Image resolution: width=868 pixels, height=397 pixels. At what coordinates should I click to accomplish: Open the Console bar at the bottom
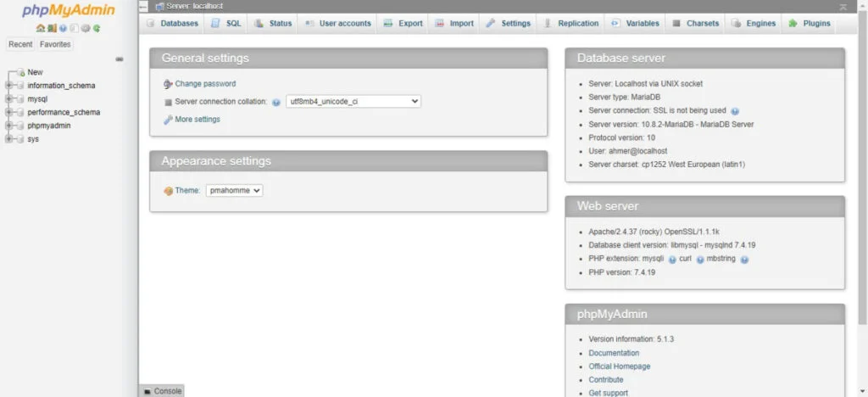[162, 391]
